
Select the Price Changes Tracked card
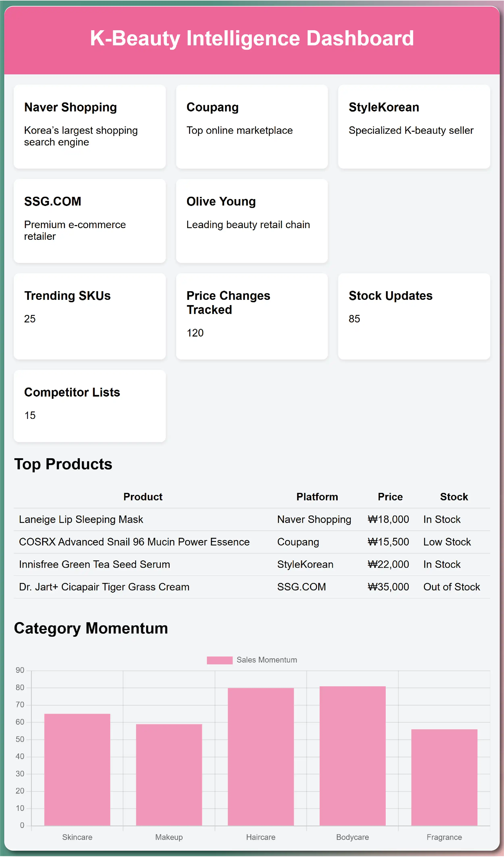[252, 316]
